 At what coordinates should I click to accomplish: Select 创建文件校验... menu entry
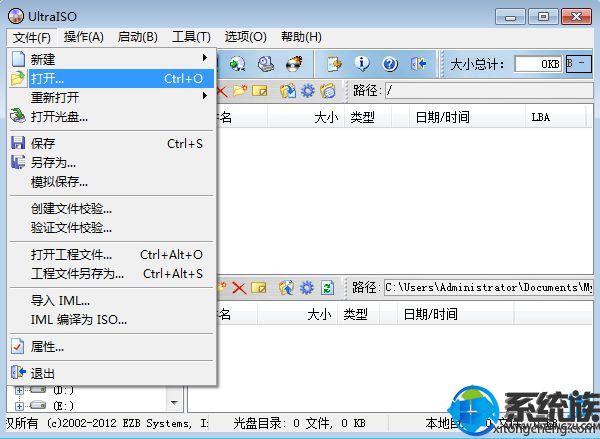coord(112,209)
